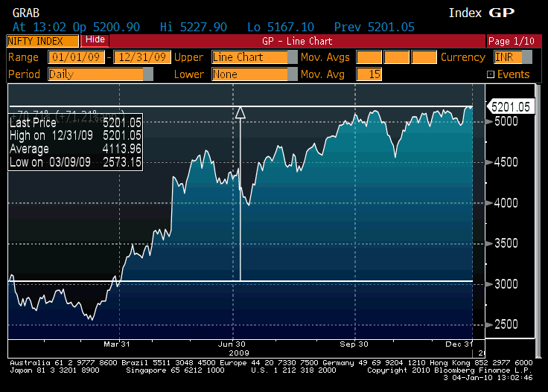Click the upward arrow marker on chart
548x392 pixels.
pos(240,113)
